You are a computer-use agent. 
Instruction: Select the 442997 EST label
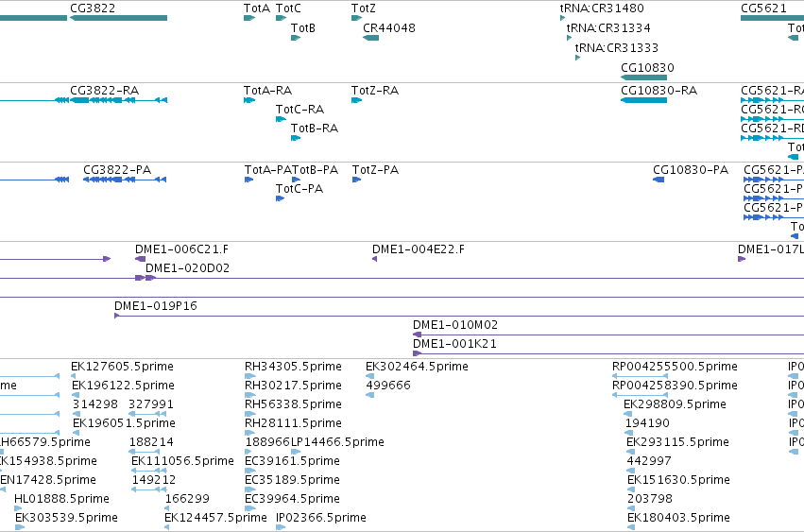(x=649, y=461)
